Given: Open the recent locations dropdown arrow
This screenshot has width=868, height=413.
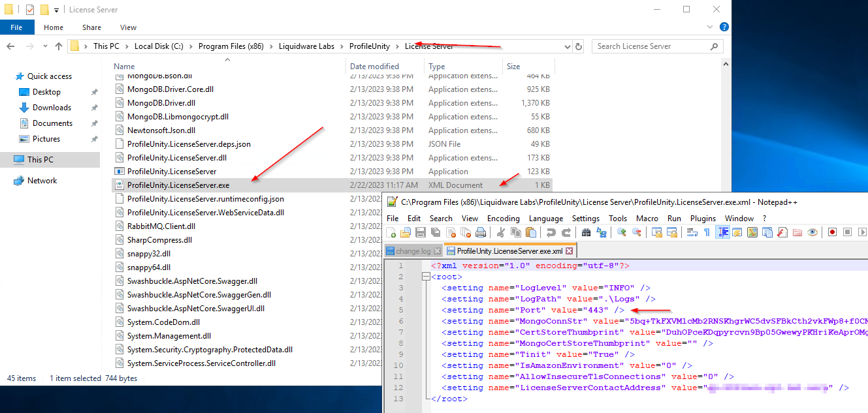Looking at the screenshot, I should pyautogui.click(x=45, y=46).
